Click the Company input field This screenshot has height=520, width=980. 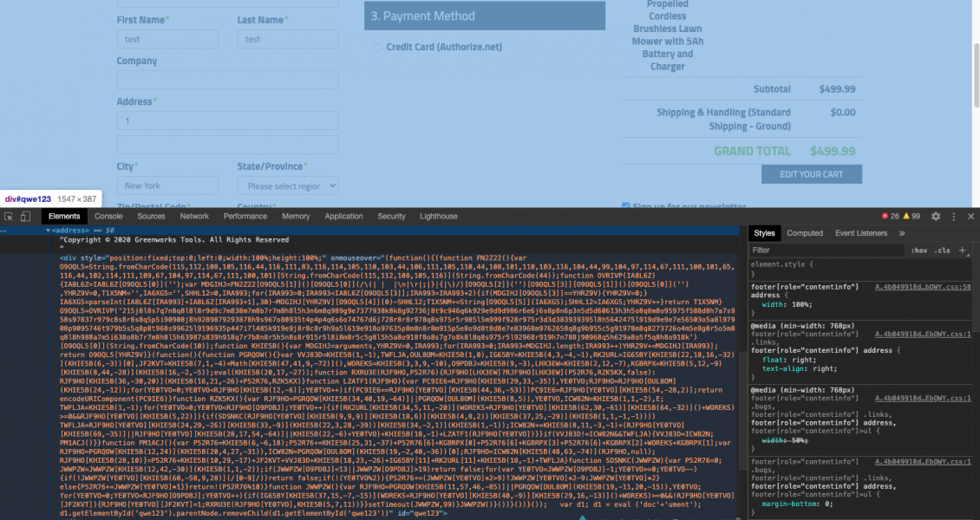[x=227, y=79]
